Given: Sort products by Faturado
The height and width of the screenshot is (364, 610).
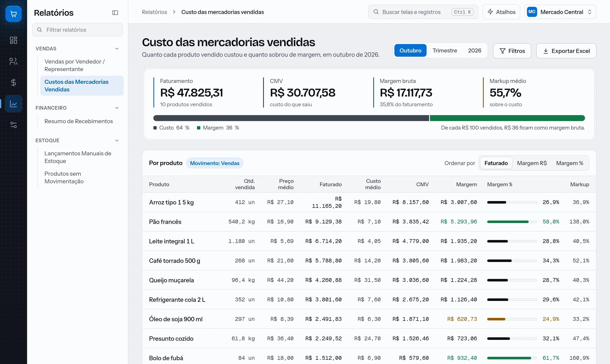Looking at the screenshot, I should click(x=496, y=163).
